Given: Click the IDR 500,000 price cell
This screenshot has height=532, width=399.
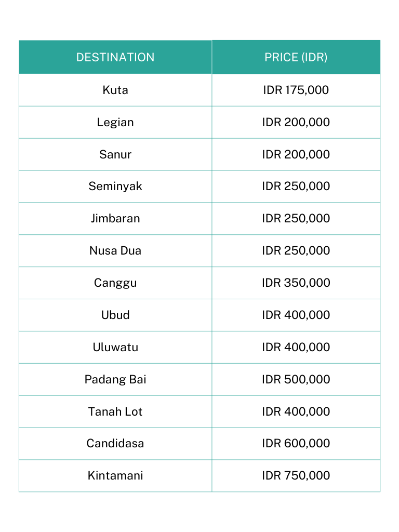Looking at the screenshot, I should pos(296,379).
